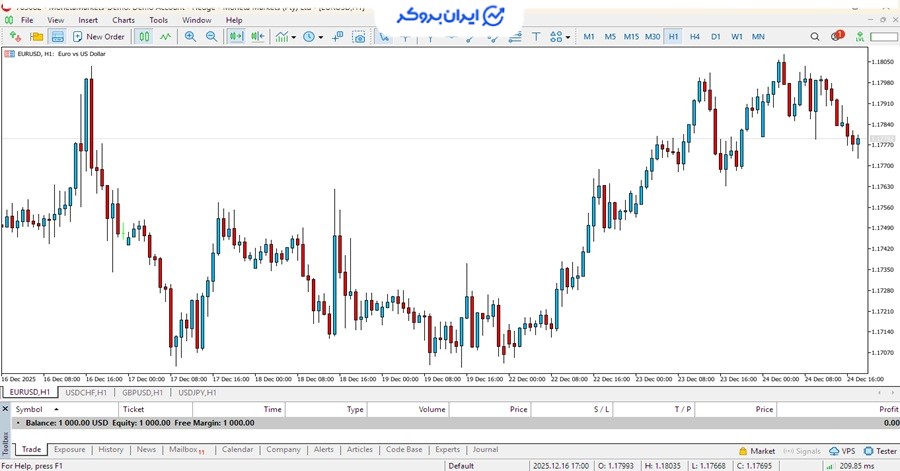Switch to the H4 timeframe
The height and width of the screenshot is (471, 900).
pyautogui.click(x=694, y=37)
